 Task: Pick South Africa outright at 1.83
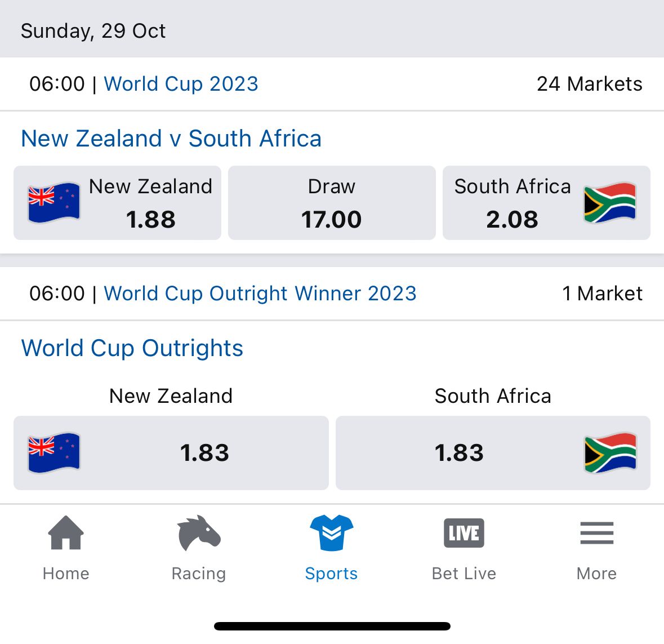click(x=493, y=453)
